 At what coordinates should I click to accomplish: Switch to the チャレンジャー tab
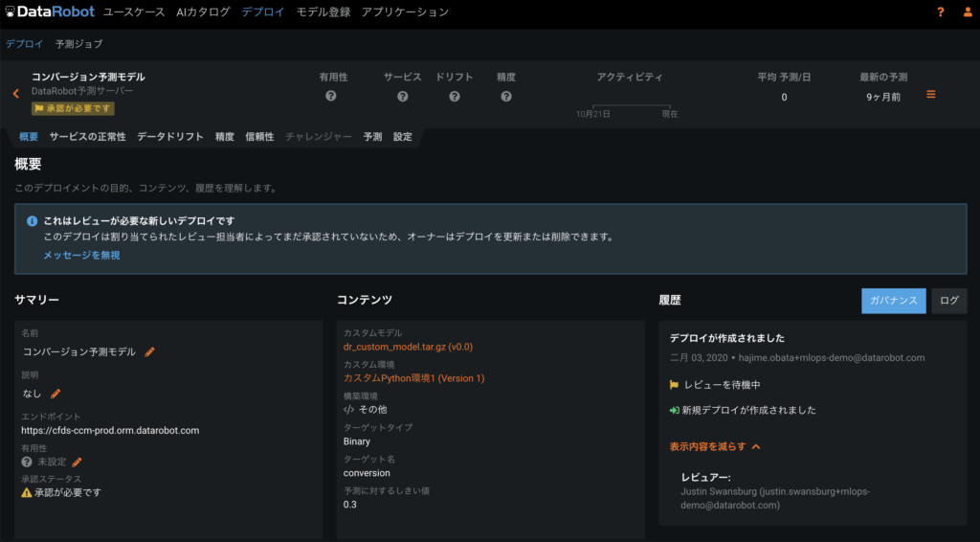pyautogui.click(x=319, y=136)
